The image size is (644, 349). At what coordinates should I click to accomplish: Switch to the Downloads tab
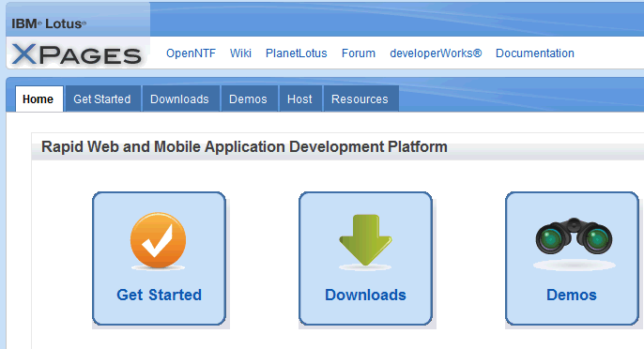tap(180, 99)
